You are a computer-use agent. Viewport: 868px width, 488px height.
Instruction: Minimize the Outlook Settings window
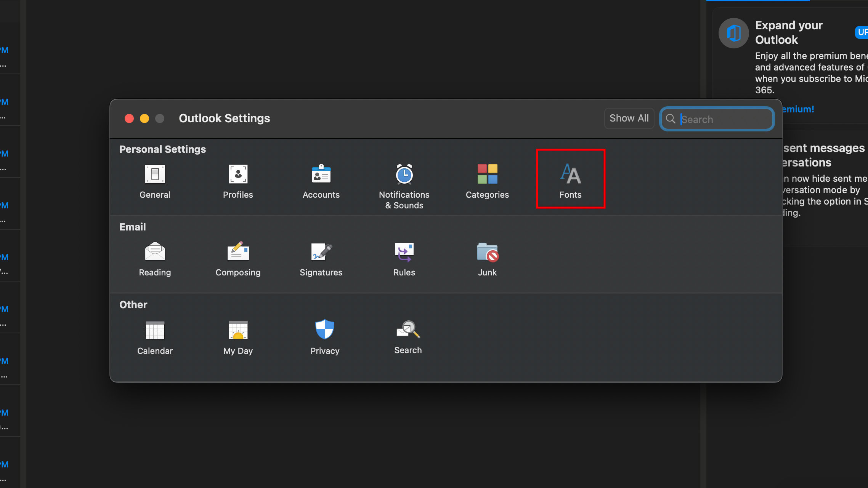144,118
